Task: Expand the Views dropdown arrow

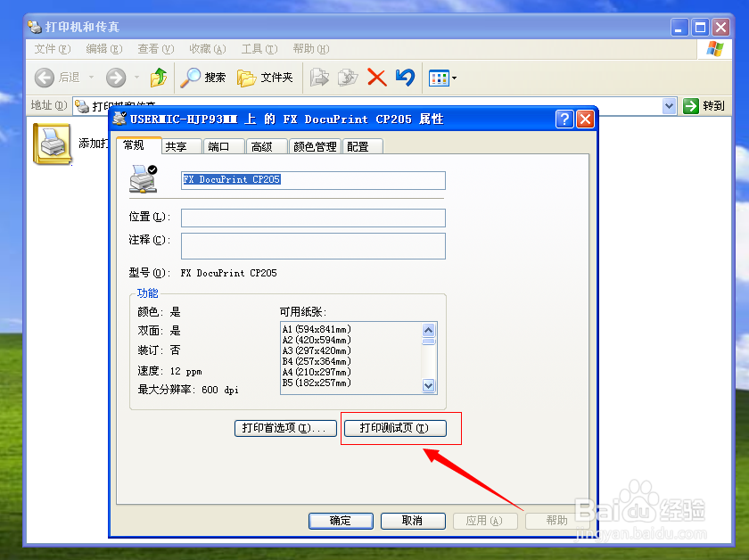Action: pyautogui.click(x=454, y=78)
